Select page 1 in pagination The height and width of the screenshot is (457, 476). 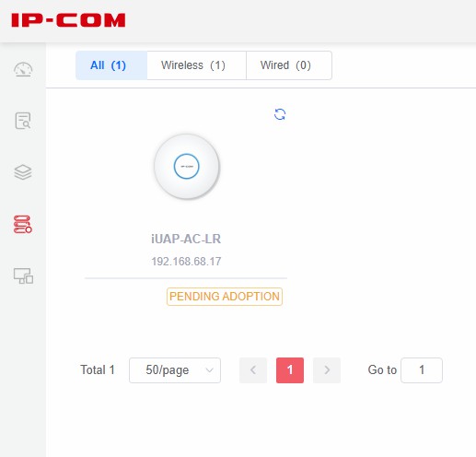click(290, 370)
